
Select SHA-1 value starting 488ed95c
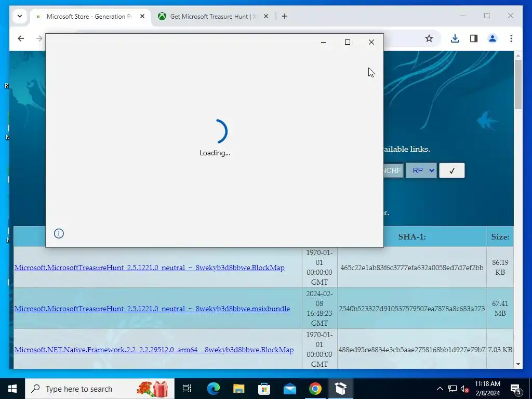point(411,350)
